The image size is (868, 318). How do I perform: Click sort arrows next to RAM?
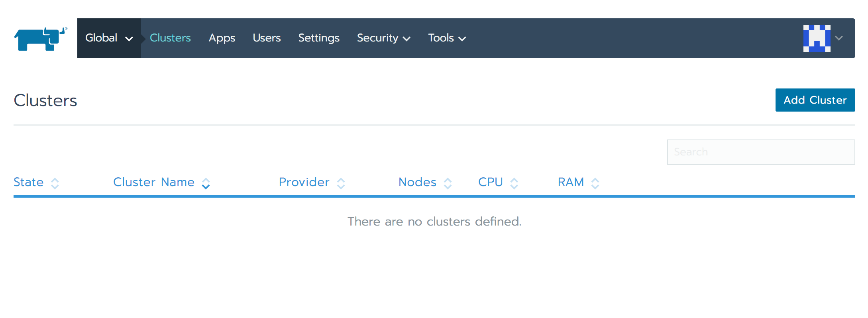pyautogui.click(x=595, y=183)
